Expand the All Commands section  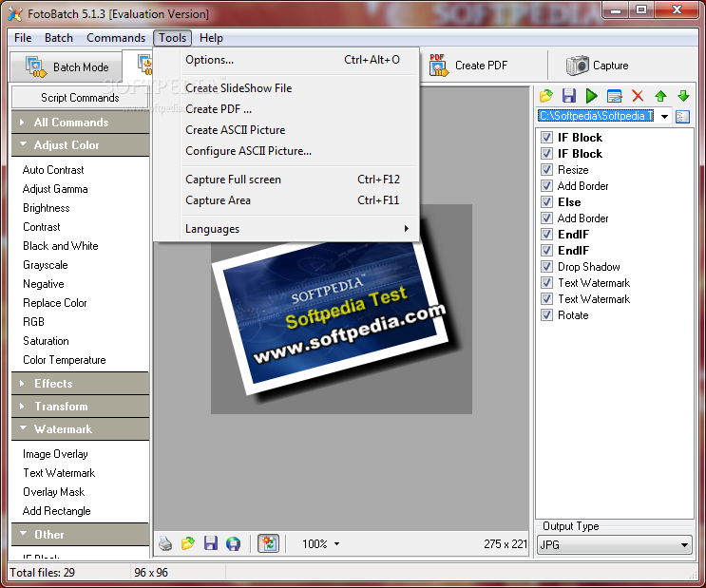80,122
